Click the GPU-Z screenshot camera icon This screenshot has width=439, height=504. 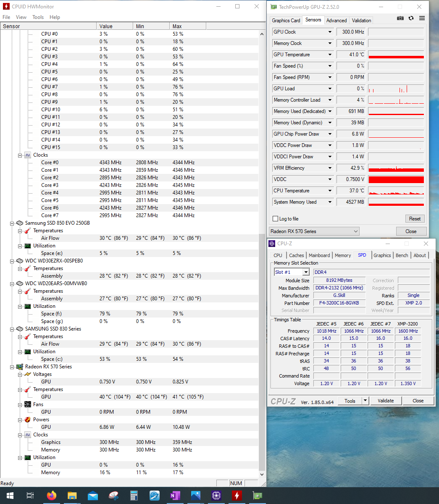click(x=400, y=18)
